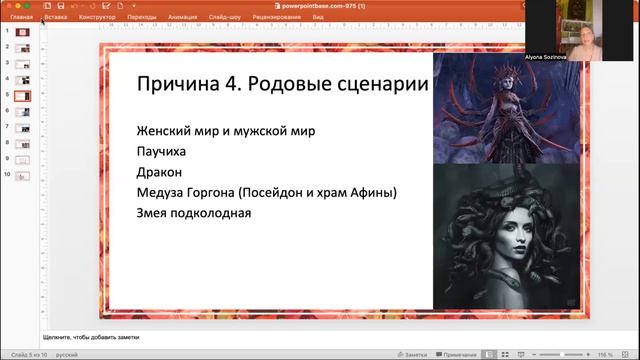Select slide 7 thumbnail
The image size is (640, 360).
pos(22,128)
